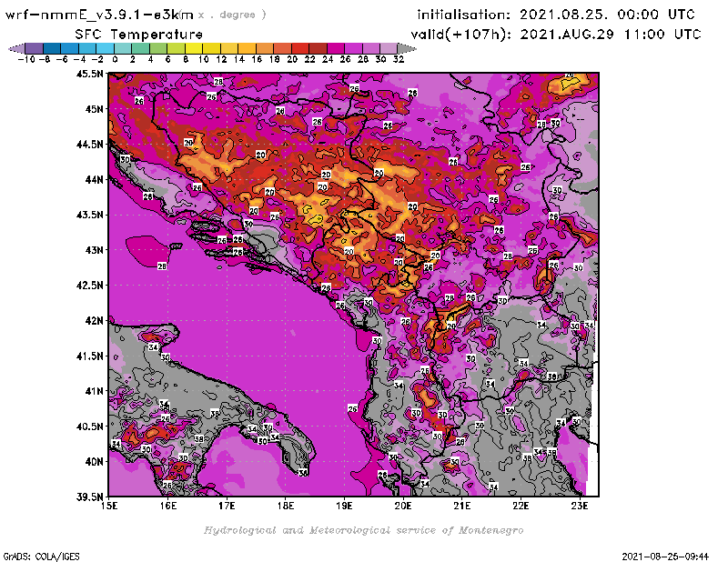Screen dimensions: 728x562
Task: Click the 45N latitude axis label
Action: pos(94,109)
